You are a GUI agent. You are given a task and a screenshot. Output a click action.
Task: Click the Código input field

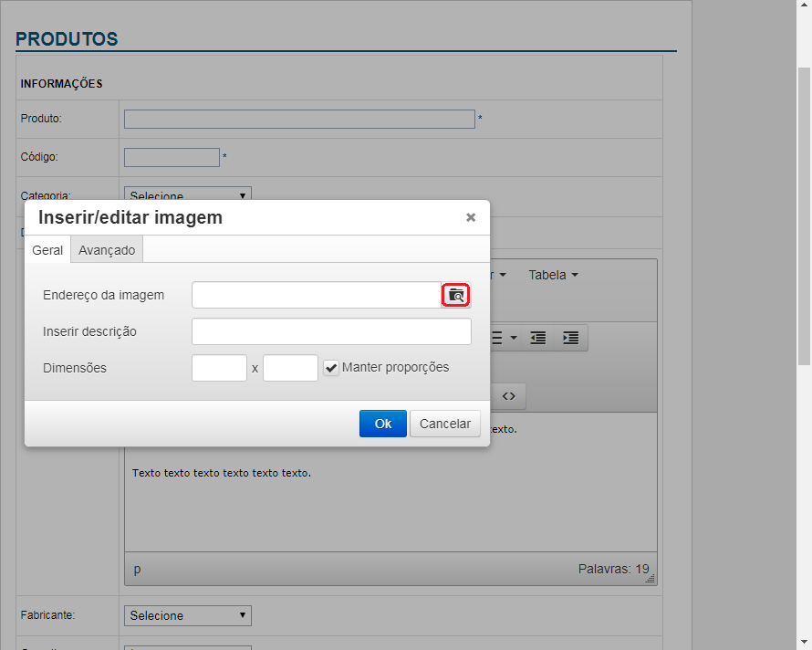tap(172, 157)
